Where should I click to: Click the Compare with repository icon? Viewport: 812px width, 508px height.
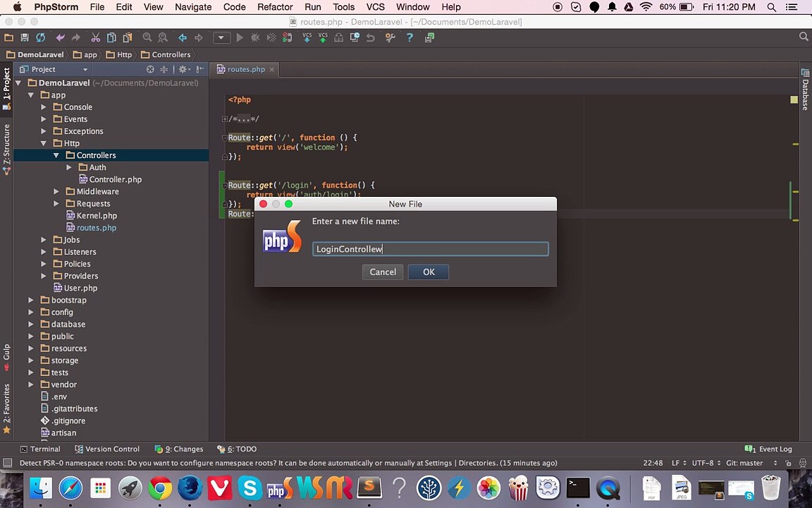[338, 37]
